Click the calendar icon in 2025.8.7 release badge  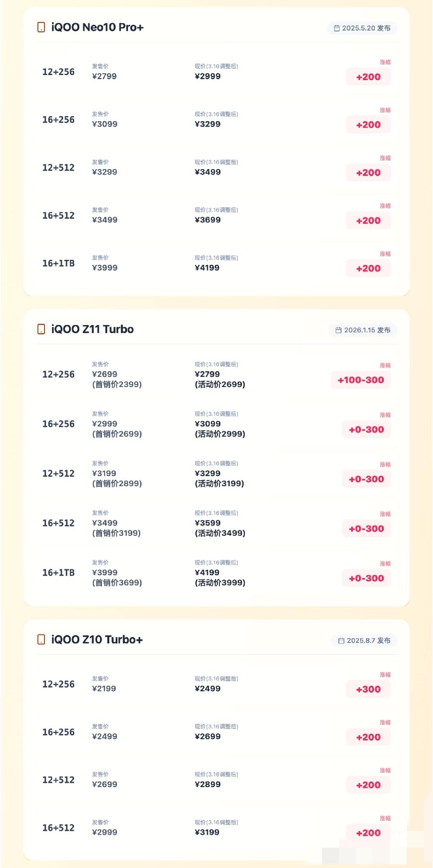(x=341, y=641)
